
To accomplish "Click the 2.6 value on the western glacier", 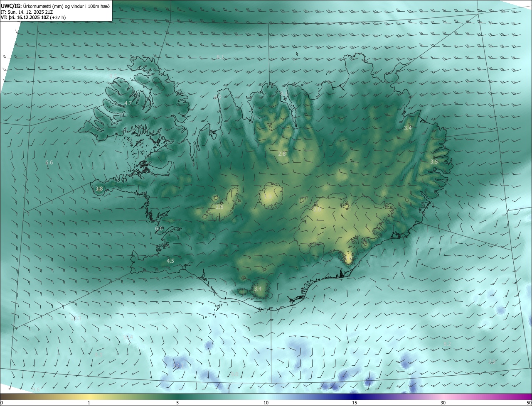I will click(x=219, y=207).
